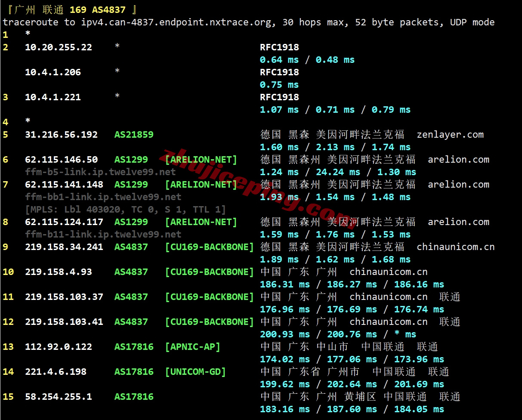Click latency 199.62 ms value
The height and width of the screenshot is (420, 522).
[x=285, y=384]
